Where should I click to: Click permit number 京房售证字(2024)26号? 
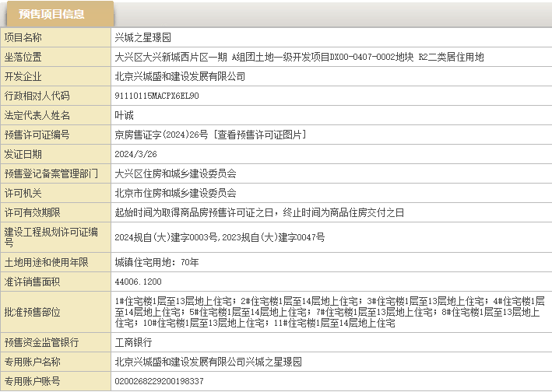160,135
